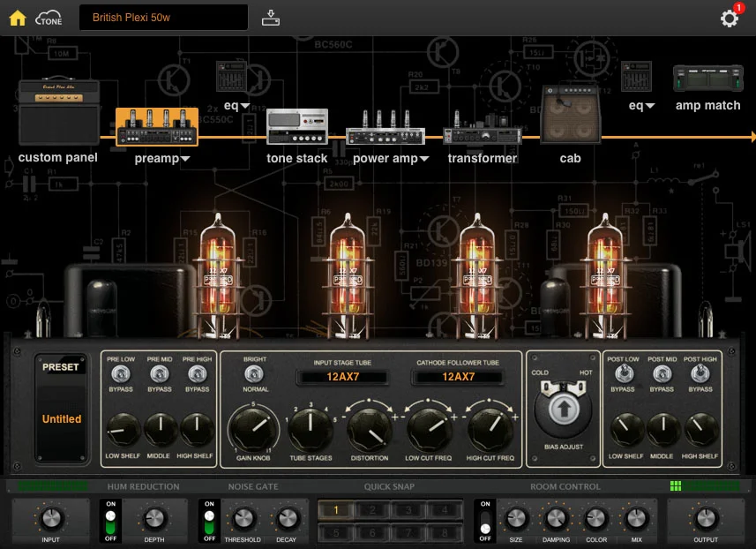Open the amp match module
The image size is (756, 549).
707,78
